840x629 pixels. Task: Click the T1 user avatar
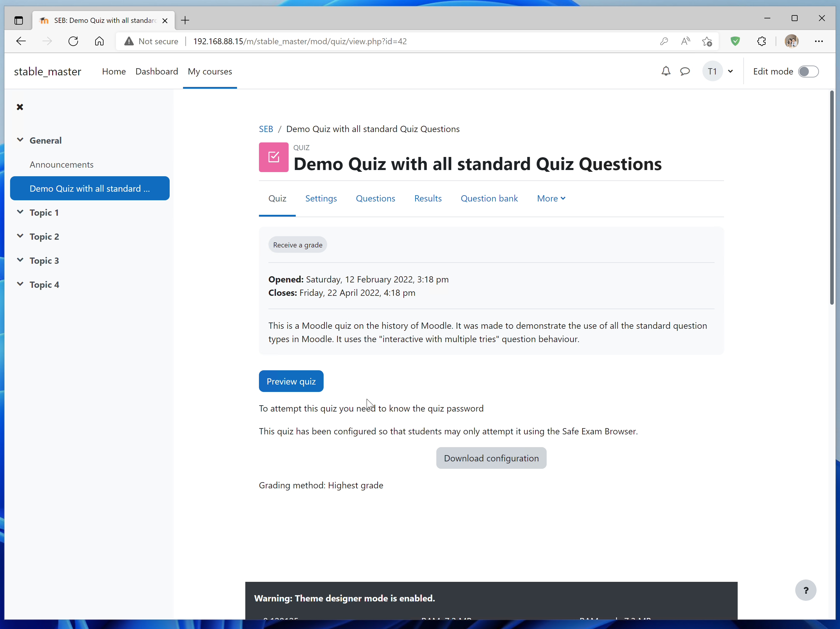click(x=712, y=72)
